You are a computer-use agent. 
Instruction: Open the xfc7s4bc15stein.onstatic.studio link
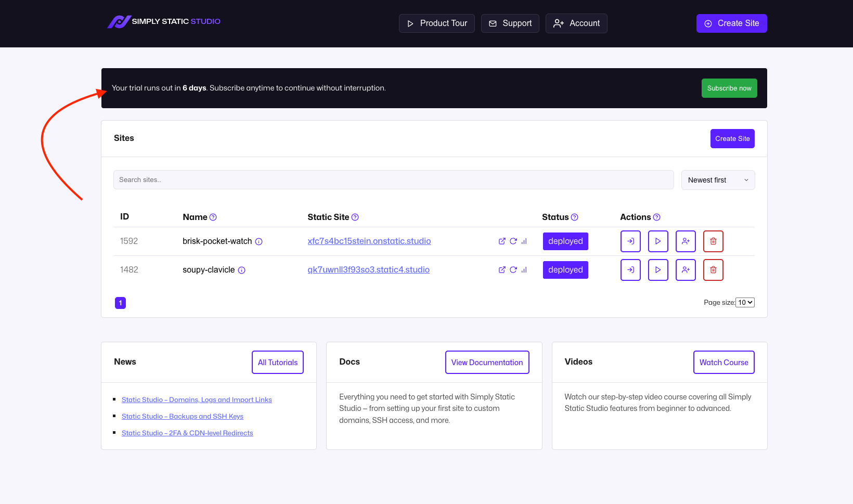369,241
